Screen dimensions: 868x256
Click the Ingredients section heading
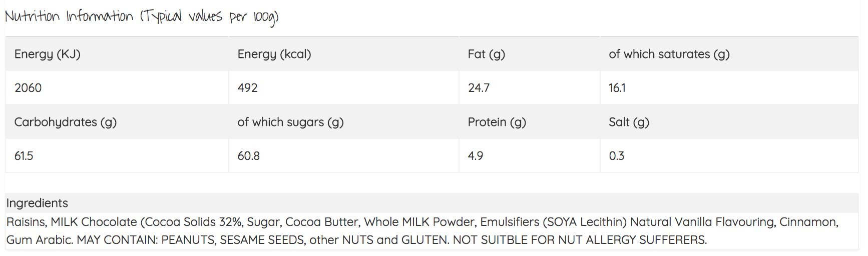[37, 203]
